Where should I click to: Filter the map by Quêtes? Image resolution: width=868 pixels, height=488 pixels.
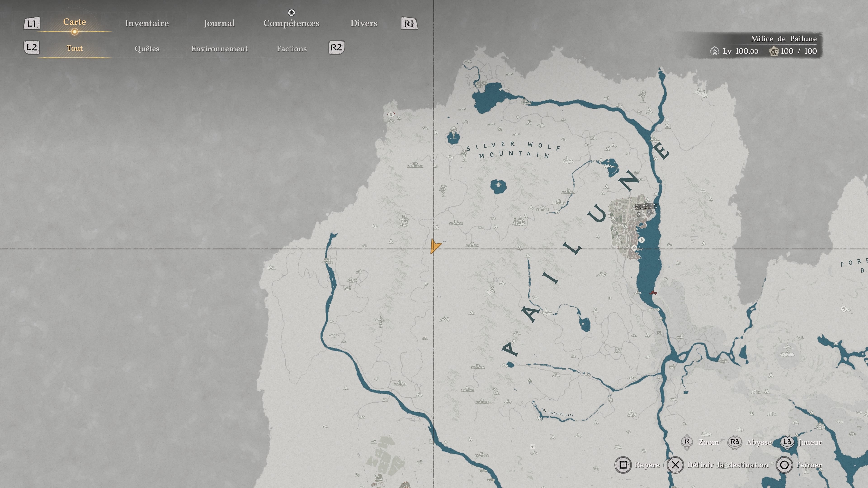[147, 49]
